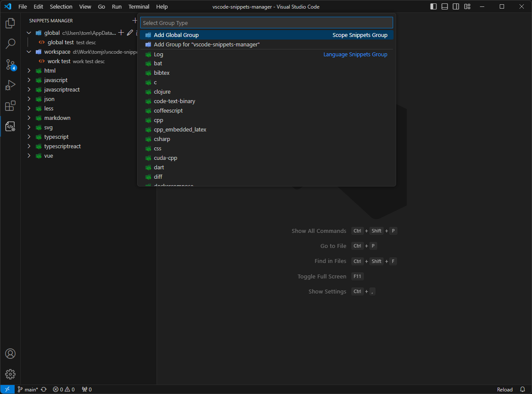
Task: Click the remote window icon in status bar
Action: pyautogui.click(x=7, y=389)
